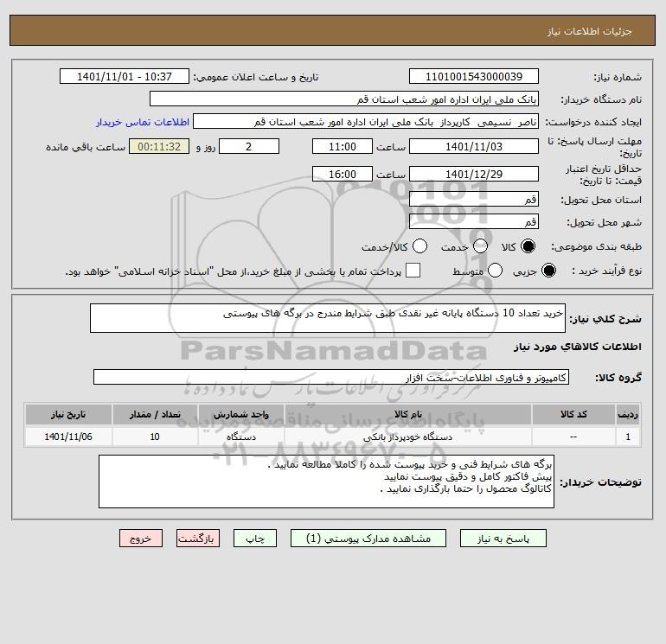Click the unit cell دستگاه
The height and width of the screenshot is (644, 666).
point(241,437)
